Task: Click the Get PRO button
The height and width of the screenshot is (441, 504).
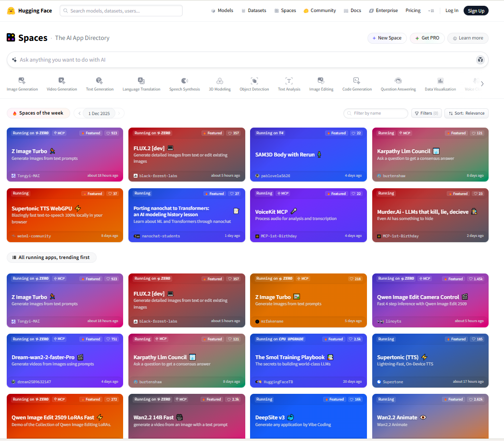Action: (x=427, y=38)
